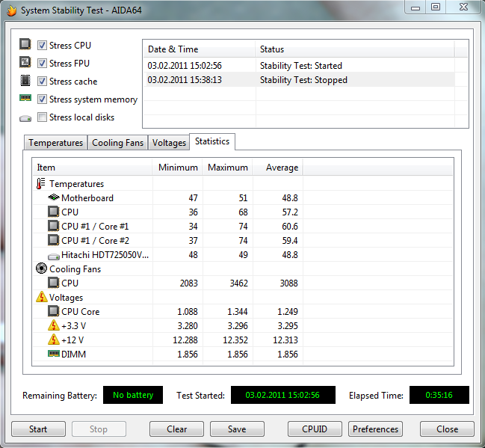Click the Elapsed Time value 0:35:16
Image resolution: width=485 pixels, height=448 pixels.
[439, 395]
